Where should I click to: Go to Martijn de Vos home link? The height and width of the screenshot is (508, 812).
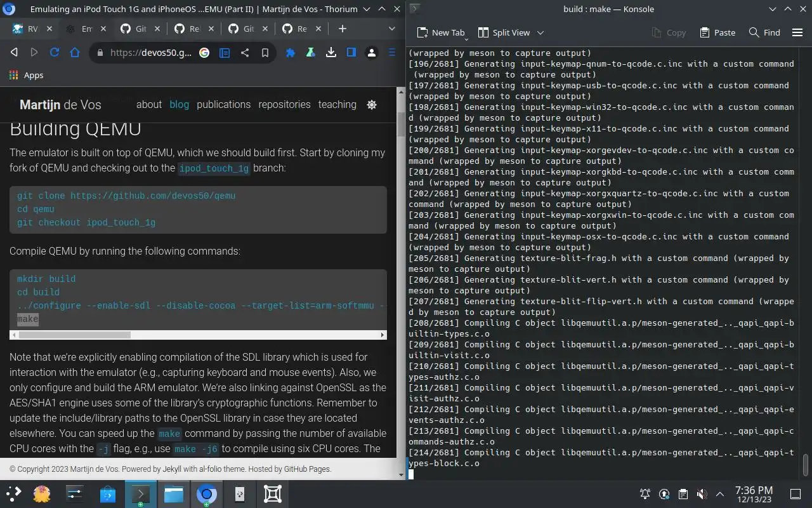click(x=60, y=105)
